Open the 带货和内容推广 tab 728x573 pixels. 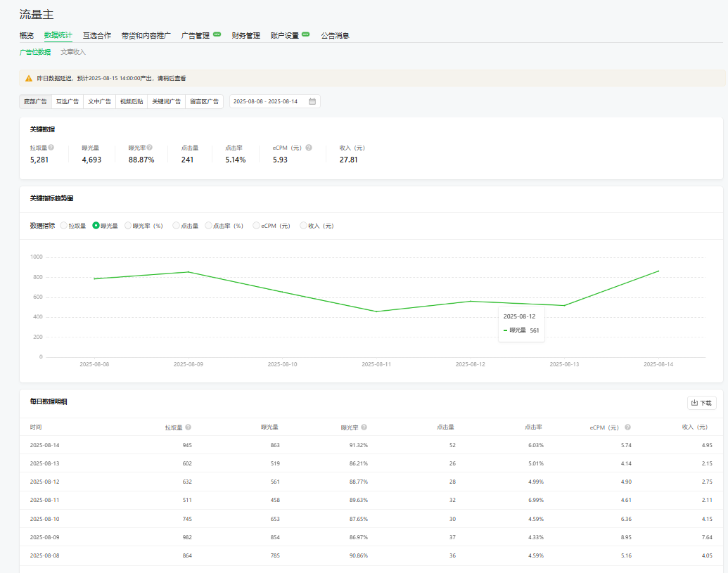pos(146,36)
